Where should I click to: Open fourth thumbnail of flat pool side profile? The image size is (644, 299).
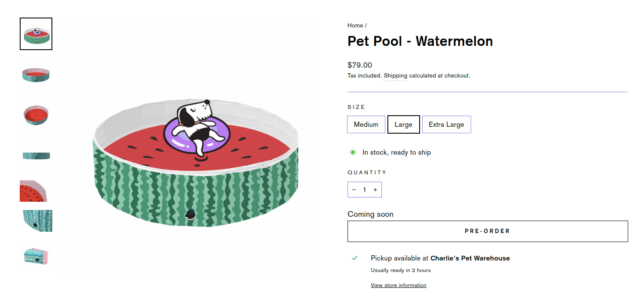point(36,155)
